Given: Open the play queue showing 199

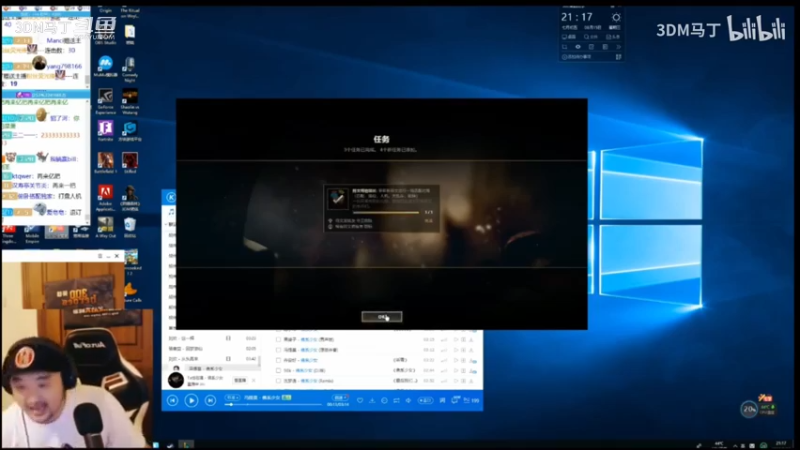Looking at the screenshot, I should click(x=472, y=401).
